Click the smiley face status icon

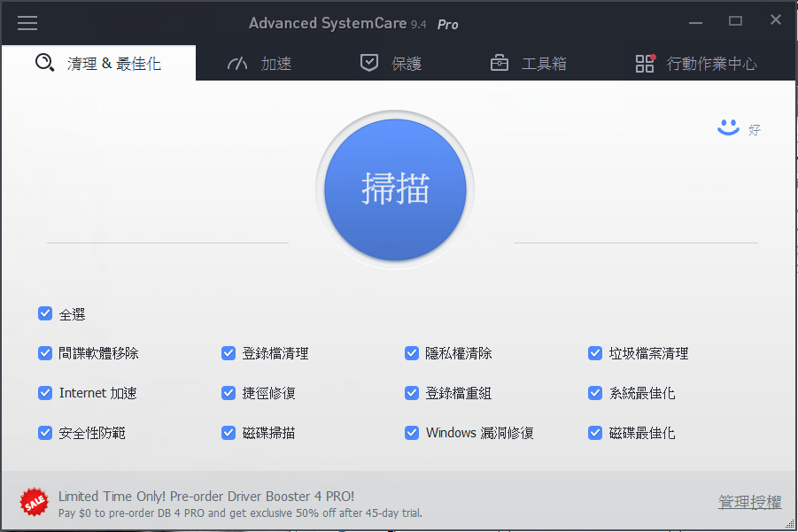728,127
